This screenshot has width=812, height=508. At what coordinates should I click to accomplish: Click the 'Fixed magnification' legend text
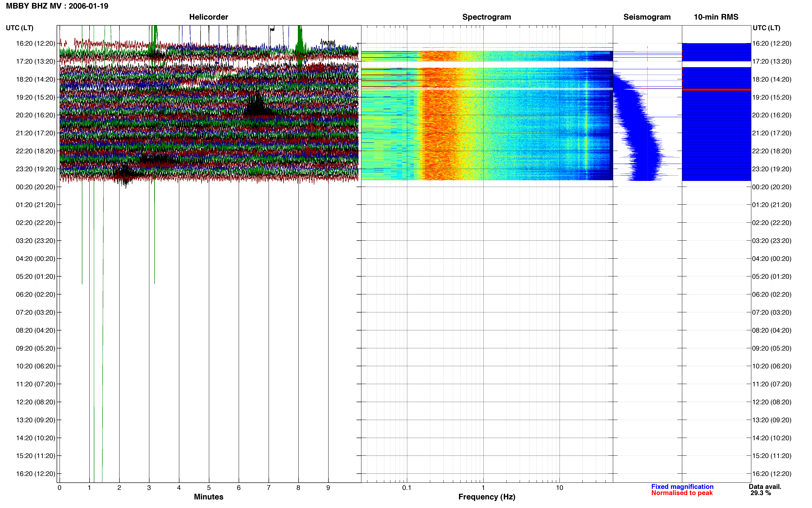click(682, 486)
